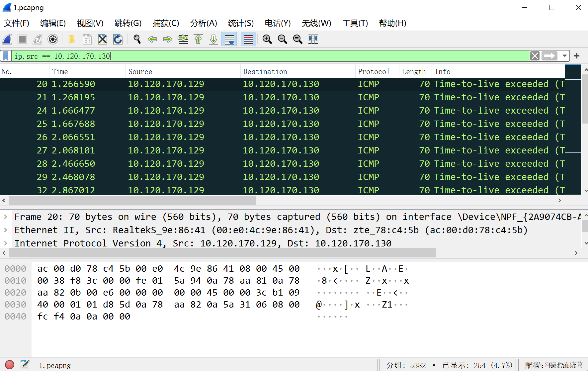Go back to previous packet arrow
Screen dimensions: 588x371
point(152,39)
